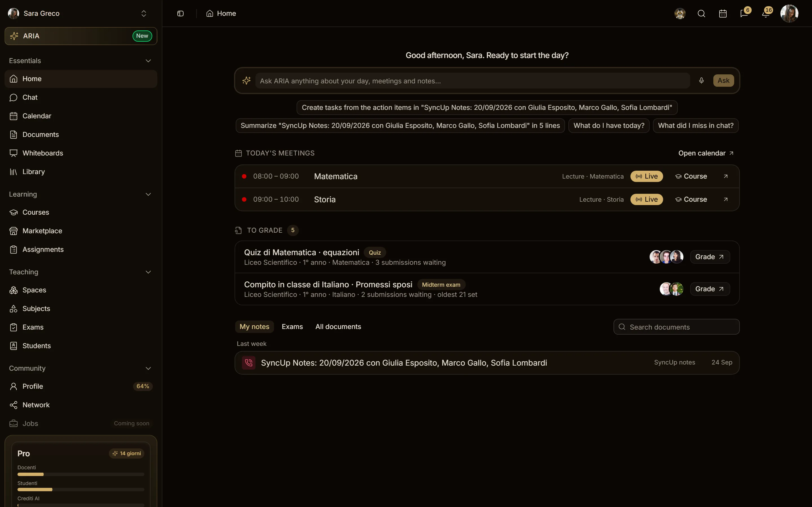
Task: Collapse the Teaching section
Action: [x=148, y=272]
